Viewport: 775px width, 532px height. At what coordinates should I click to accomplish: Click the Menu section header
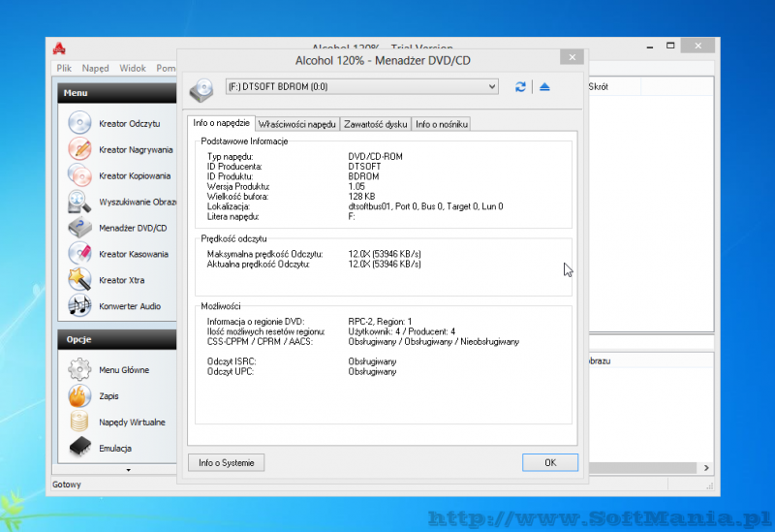(x=117, y=93)
